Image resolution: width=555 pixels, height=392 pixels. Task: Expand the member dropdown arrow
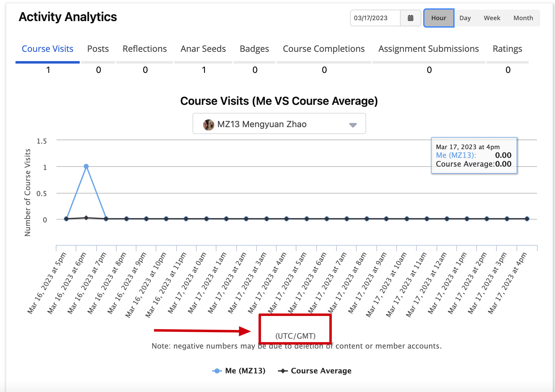point(353,125)
